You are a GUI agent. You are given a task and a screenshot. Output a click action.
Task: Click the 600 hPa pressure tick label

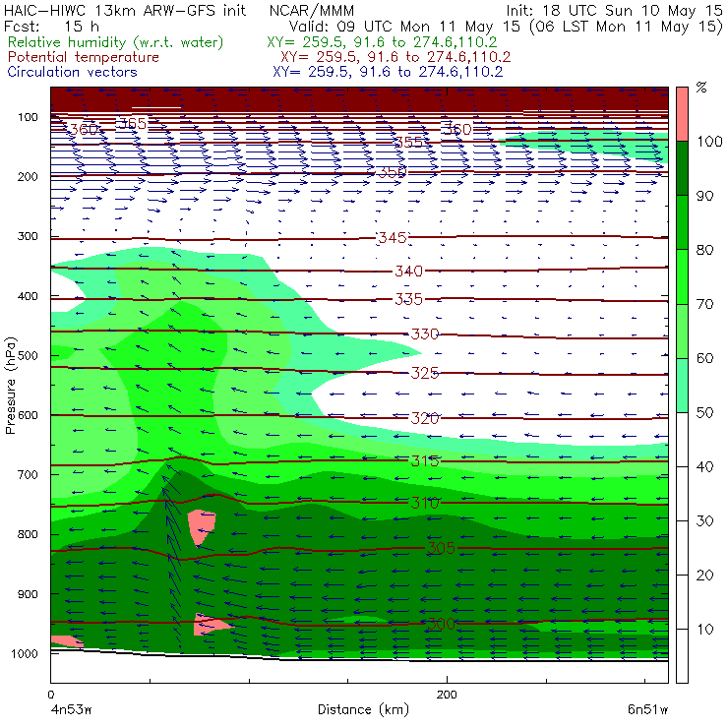pyautogui.click(x=28, y=415)
